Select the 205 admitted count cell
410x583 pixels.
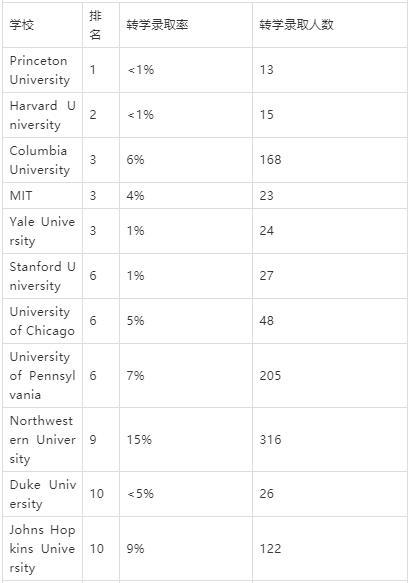pyautogui.click(x=270, y=376)
